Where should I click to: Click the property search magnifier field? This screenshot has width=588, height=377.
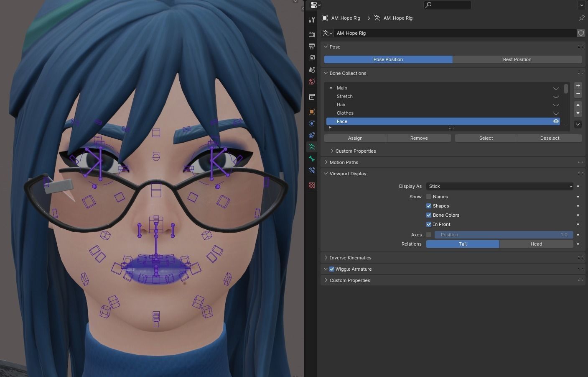tap(448, 5)
